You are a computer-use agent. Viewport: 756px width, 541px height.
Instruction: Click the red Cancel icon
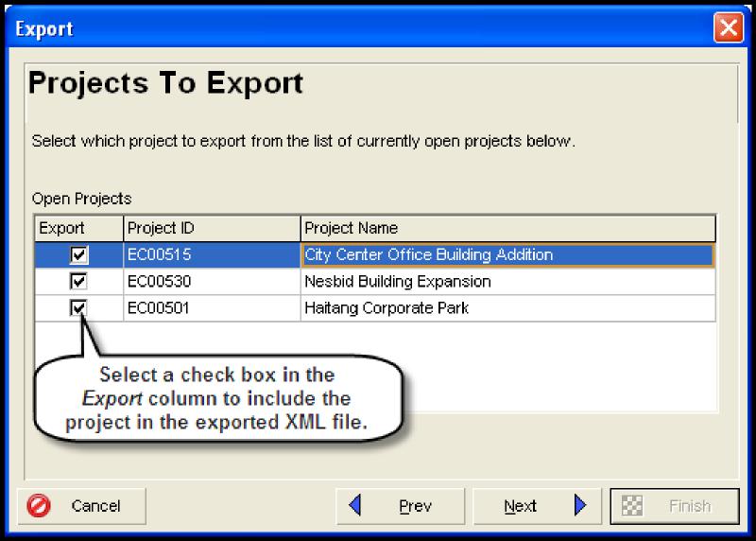(x=40, y=506)
